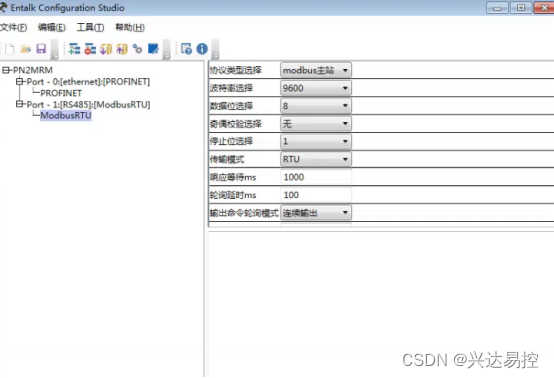Collapse the Port - 1 RS485 node
Viewport: 554px width, 378px height.
[19, 104]
